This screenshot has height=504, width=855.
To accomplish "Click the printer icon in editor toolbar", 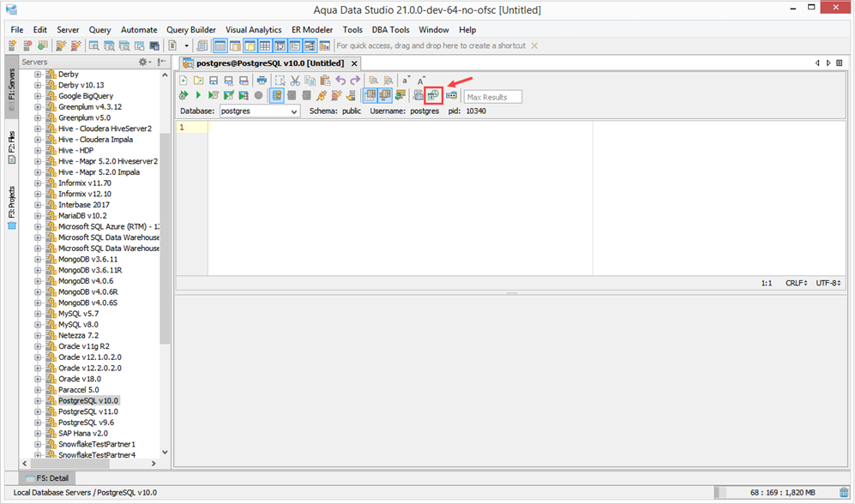I will pos(262,81).
